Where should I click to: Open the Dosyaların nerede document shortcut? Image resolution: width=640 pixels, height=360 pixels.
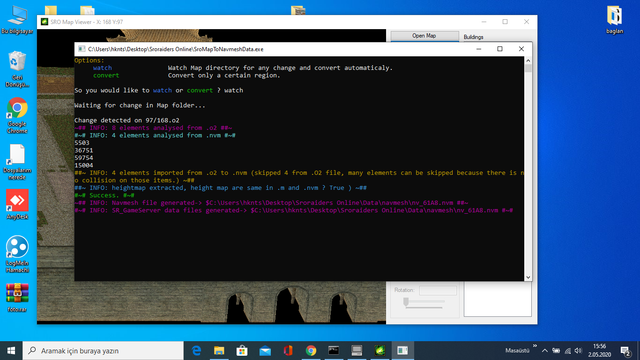pyautogui.click(x=17, y=162)
